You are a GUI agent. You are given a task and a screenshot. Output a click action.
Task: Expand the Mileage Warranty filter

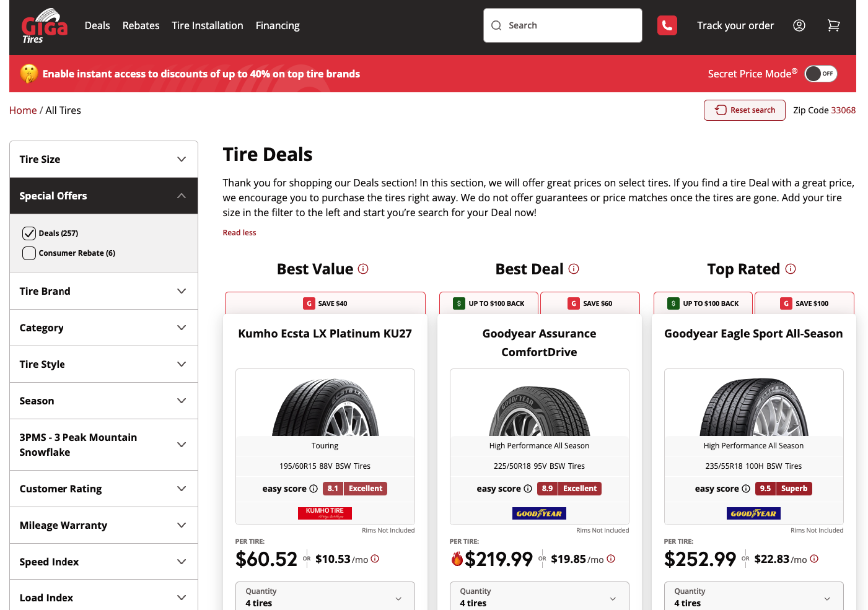tap(103, 525)
